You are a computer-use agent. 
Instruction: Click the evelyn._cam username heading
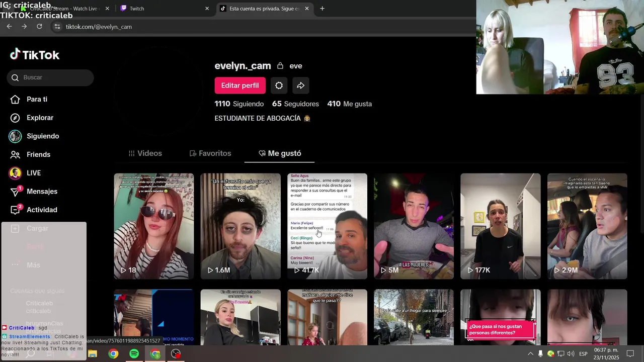(x=243, y=66)
